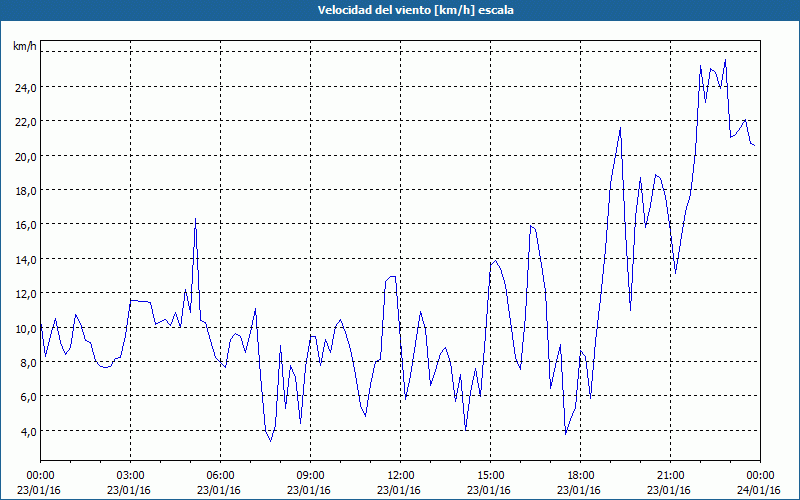Click the 15:00 time axis label
The width and height of the screenshot is (800, 500).
coord(490,476)
